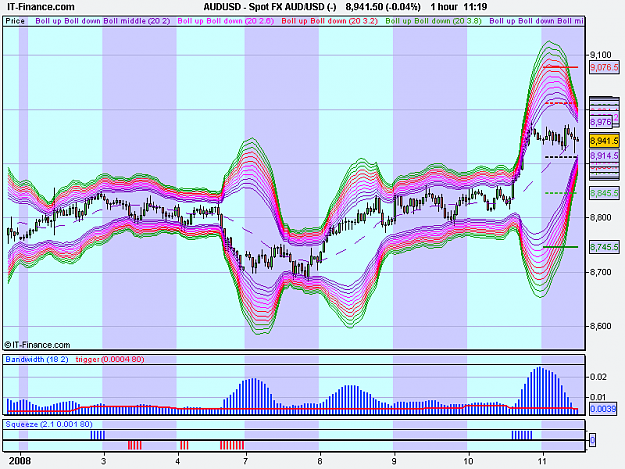Viewport: 625px width, 469px height.
Task: Click the 8,914.5 price tag
Action: 604,156
